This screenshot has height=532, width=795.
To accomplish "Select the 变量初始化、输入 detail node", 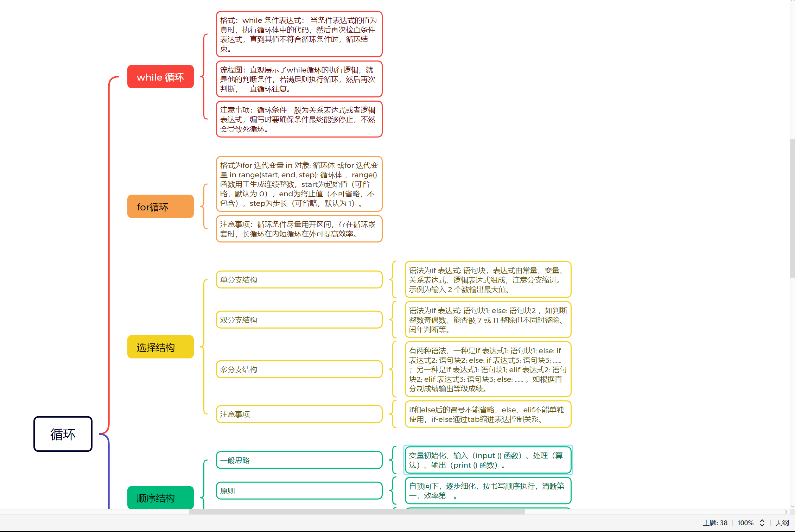I will pyautogui.click(x=488, y=460).
